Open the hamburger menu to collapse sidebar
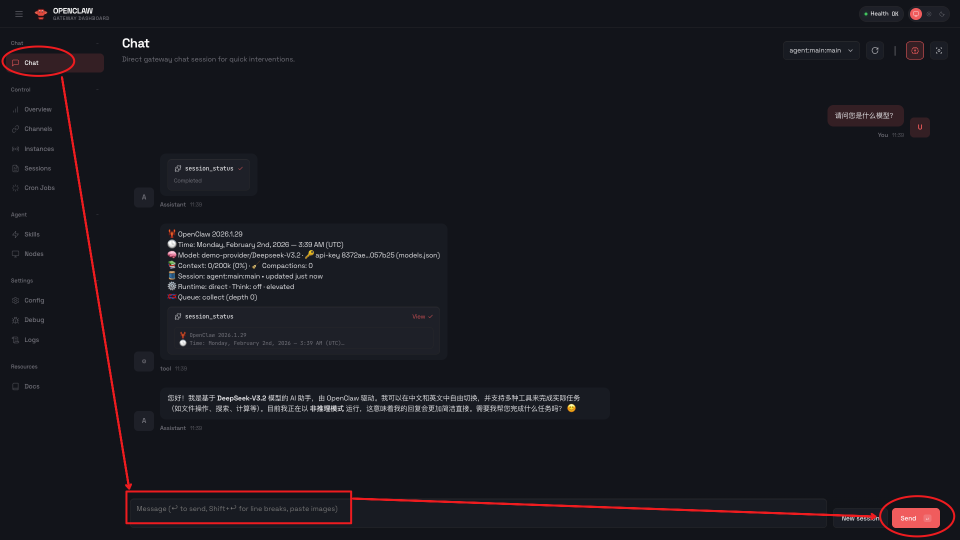 (x=18, y=14)
